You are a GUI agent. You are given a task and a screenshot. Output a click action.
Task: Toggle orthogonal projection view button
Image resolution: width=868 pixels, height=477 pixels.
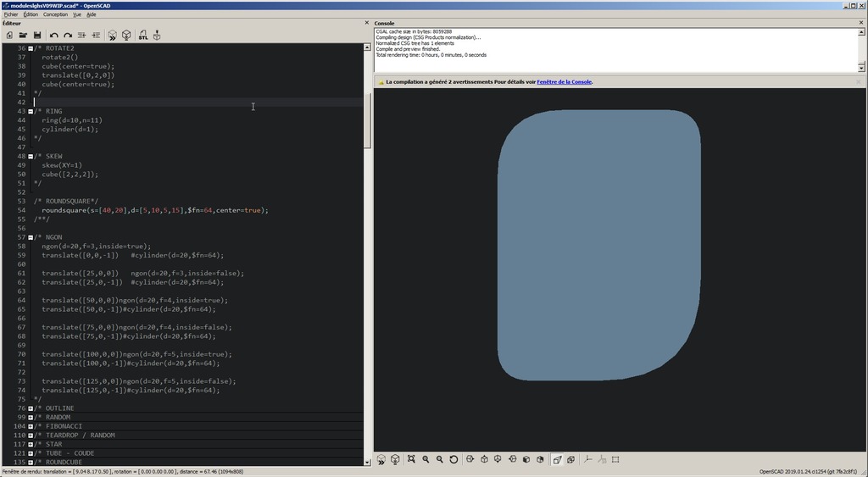click(570, 460)
